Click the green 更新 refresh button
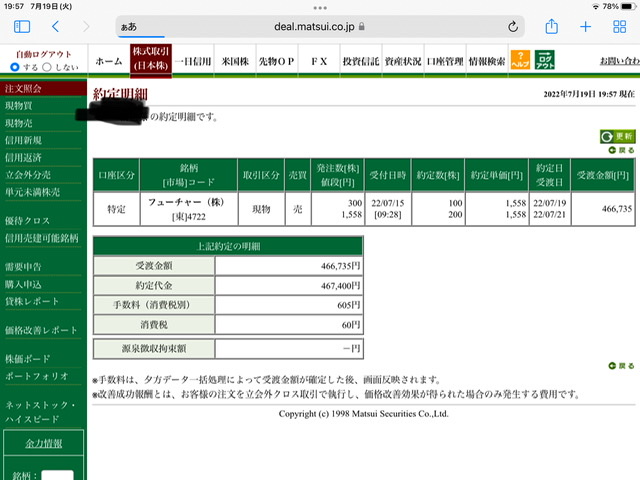Viewport: 640px width, 480px height. [618, 136]
